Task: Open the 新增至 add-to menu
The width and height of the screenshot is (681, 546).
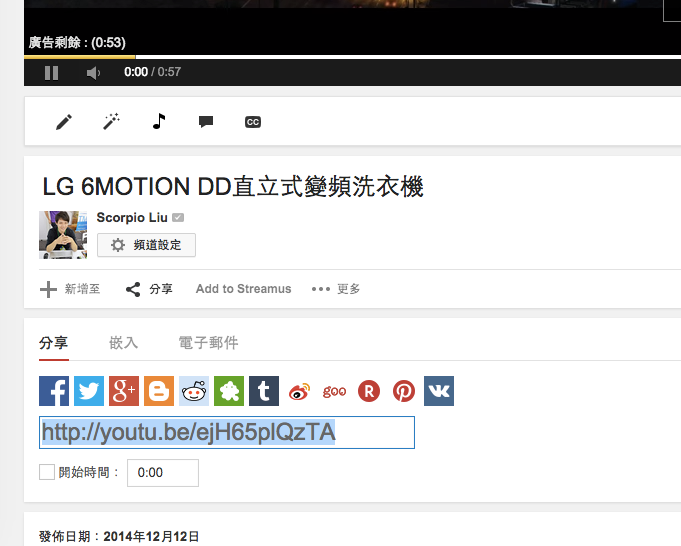Action: [x=70, y=289]
